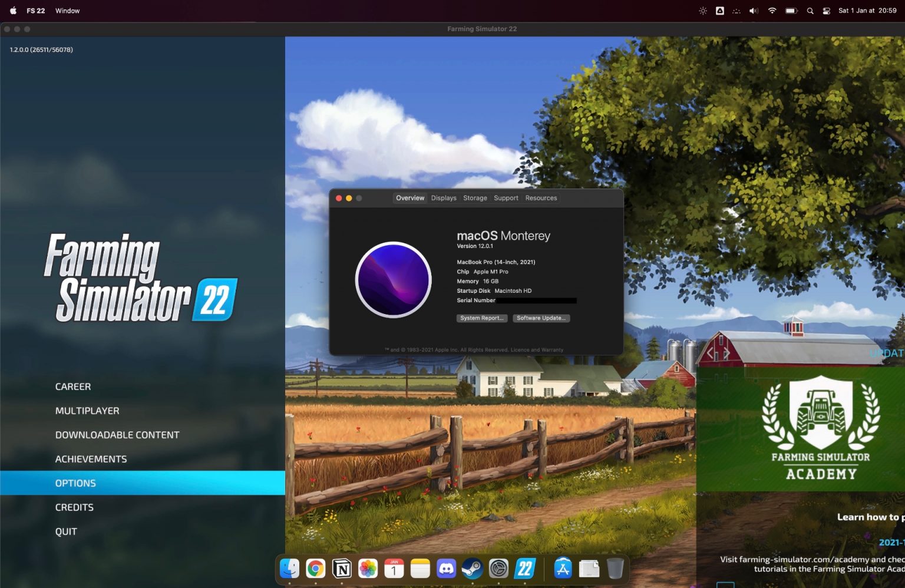Click the Farming Simulator Academy banner
The height and width of the screenshot is (588, 905).
[820, 428]
